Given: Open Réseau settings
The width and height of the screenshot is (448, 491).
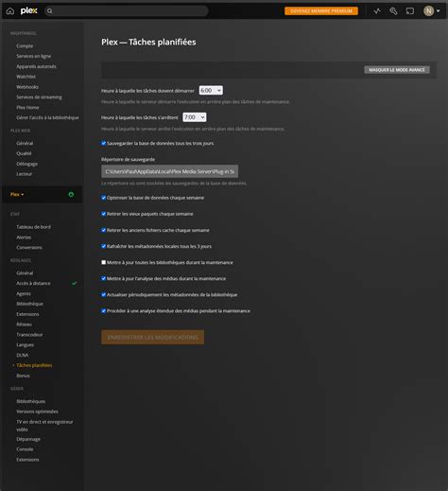Looking at the screenshot, I should pyautogui.click(x=24, y=324).
